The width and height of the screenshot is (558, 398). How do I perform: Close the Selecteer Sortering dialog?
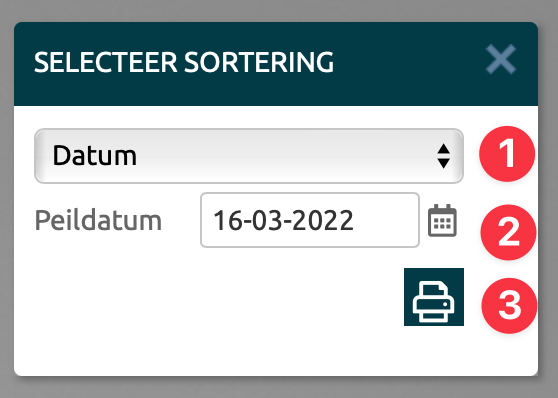click(501, 59)
